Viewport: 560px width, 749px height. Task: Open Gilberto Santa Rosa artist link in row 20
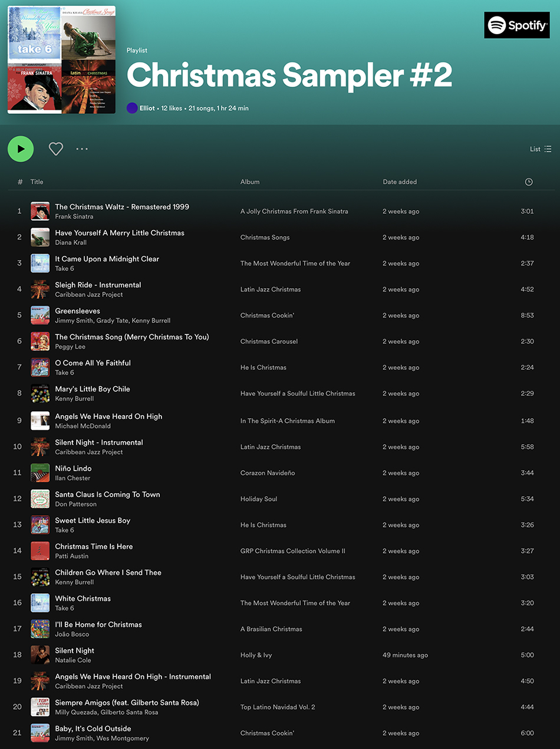point(129,712)
